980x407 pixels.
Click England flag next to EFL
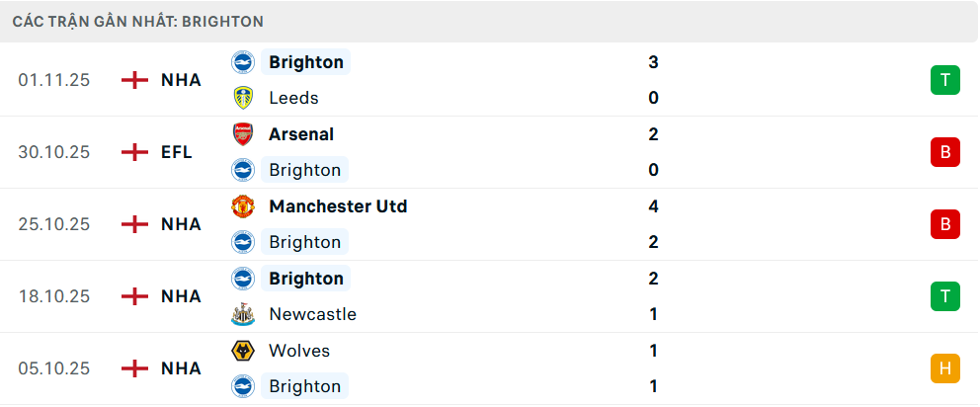134,152
